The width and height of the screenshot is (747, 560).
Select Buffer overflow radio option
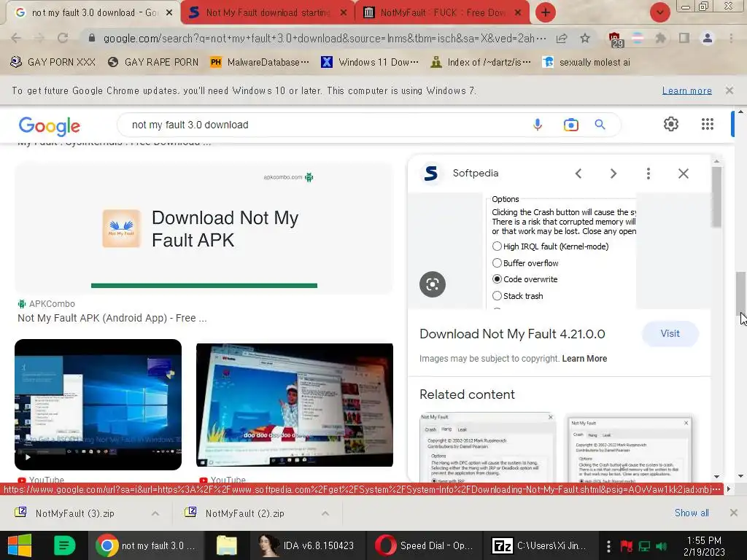497,262
